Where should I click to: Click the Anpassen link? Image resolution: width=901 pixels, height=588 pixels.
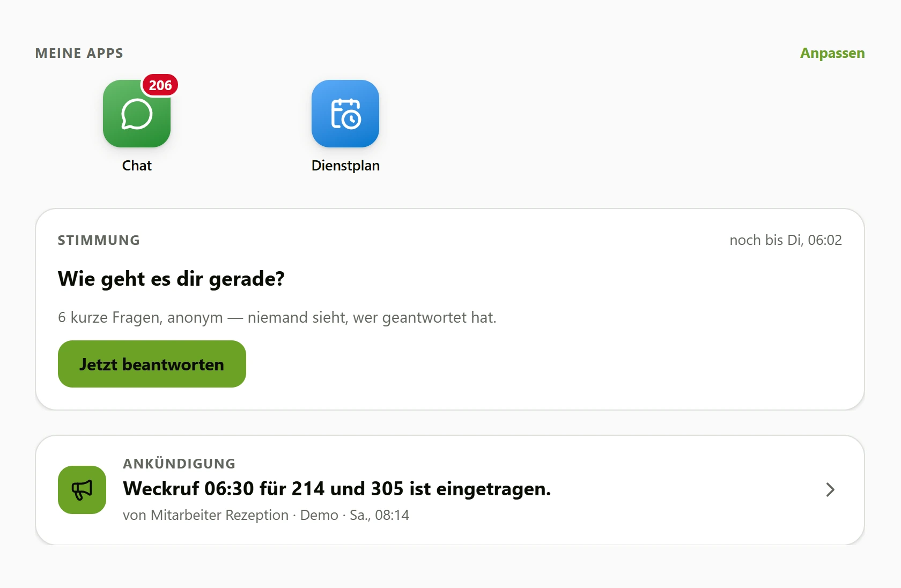(832, 53)
